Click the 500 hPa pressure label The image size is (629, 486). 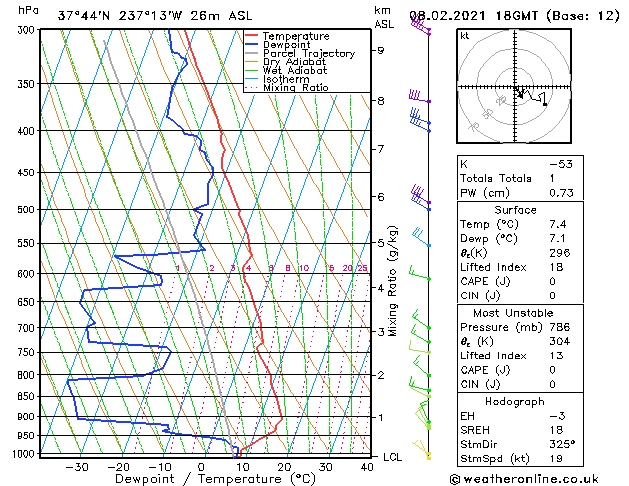28,210
